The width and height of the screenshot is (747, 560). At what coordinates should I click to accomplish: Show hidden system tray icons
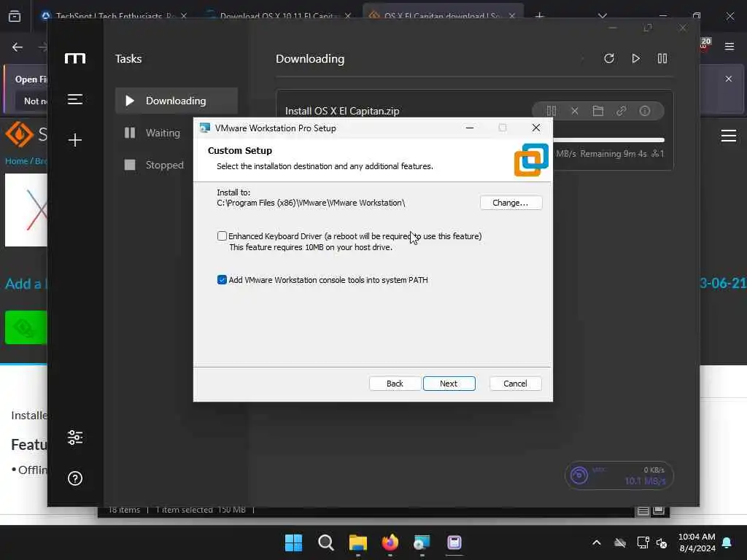pos(597,542)
